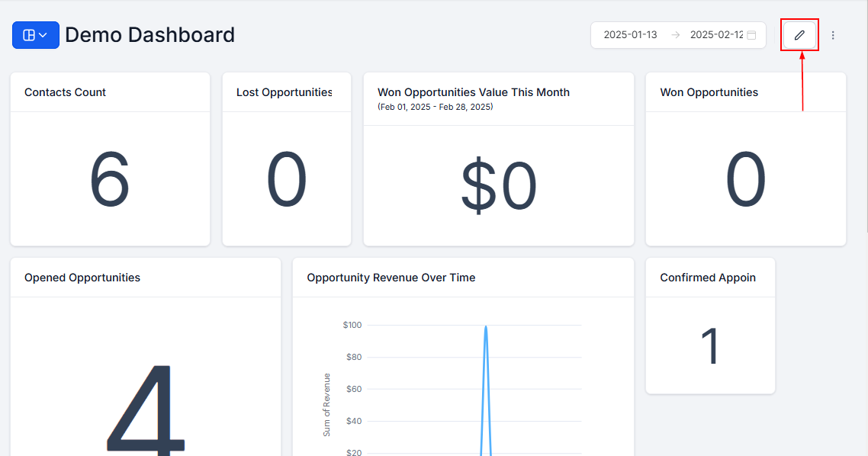Select the Confirmed Appointments widget title
The width and height of the screenshot is (868, 456).
[708, 278]
